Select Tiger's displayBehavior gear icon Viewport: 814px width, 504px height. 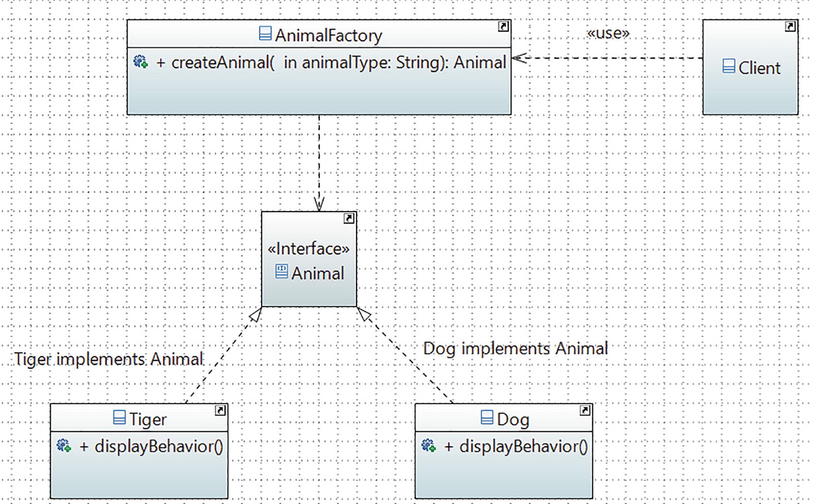point(64,446)
